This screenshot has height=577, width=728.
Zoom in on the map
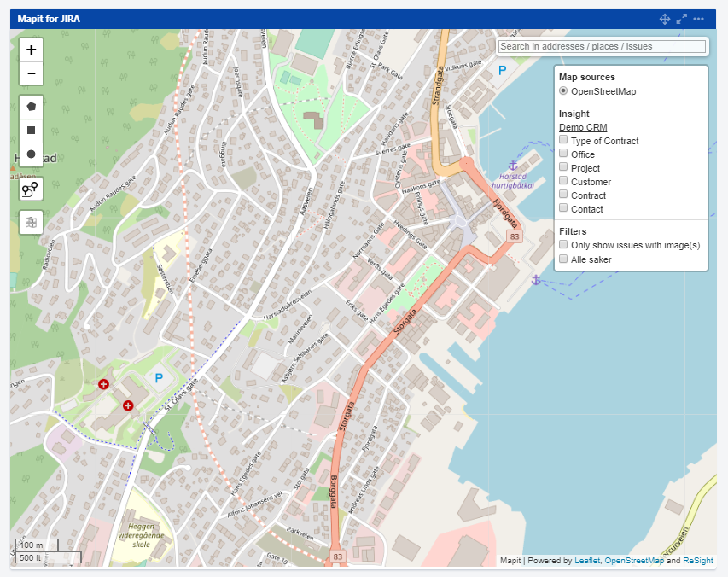(x=32, y=50)
